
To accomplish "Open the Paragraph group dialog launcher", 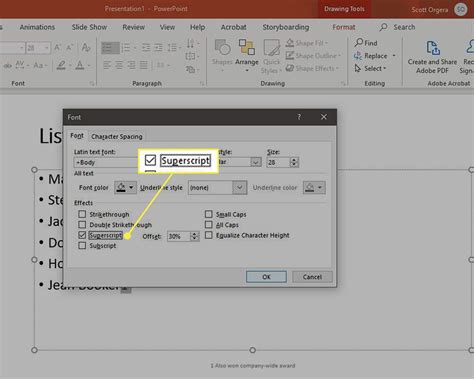I will (x=202, y=84).
